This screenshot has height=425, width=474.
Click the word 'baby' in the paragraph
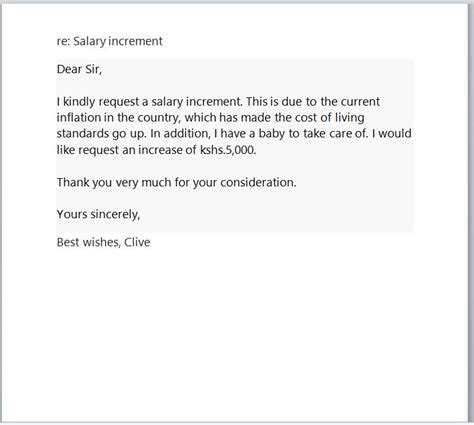[272, 134]
